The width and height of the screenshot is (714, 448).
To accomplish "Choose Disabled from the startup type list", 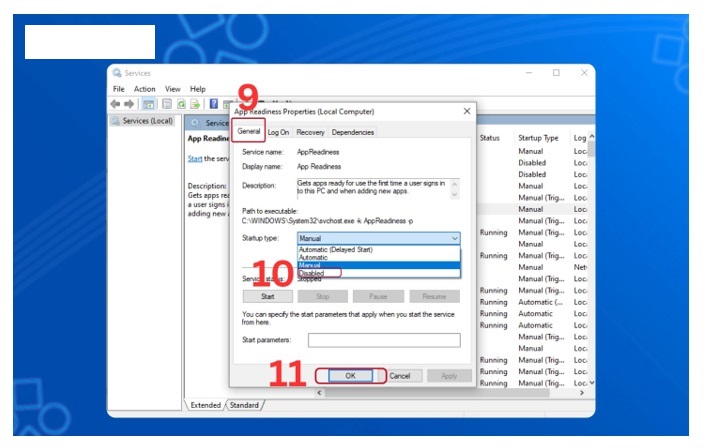I will pyautogui.click(x=312, y=272).
